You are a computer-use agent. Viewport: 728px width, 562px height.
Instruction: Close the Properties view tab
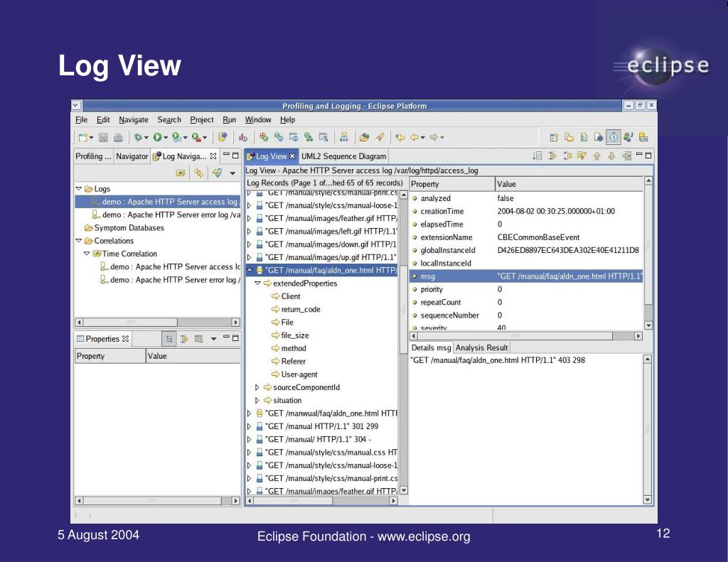[x=125, y=339]
